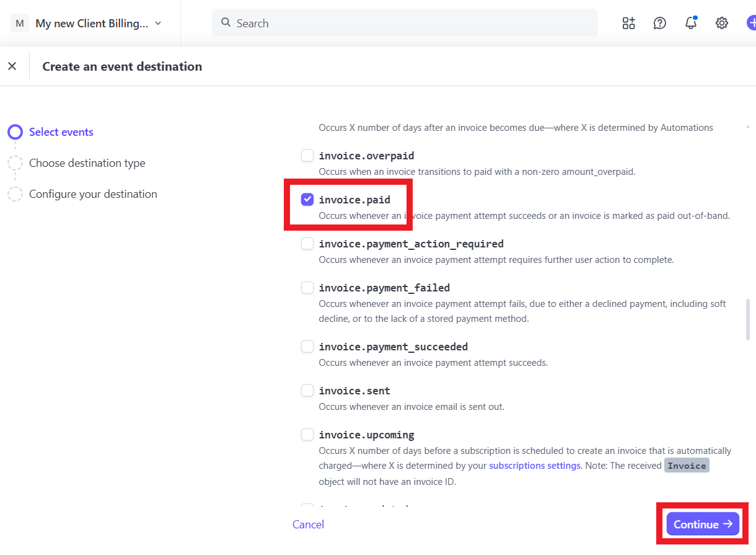Viewport: 756px width, 555px height.
Task: Open the notifications bell
Action: point(690,24)
